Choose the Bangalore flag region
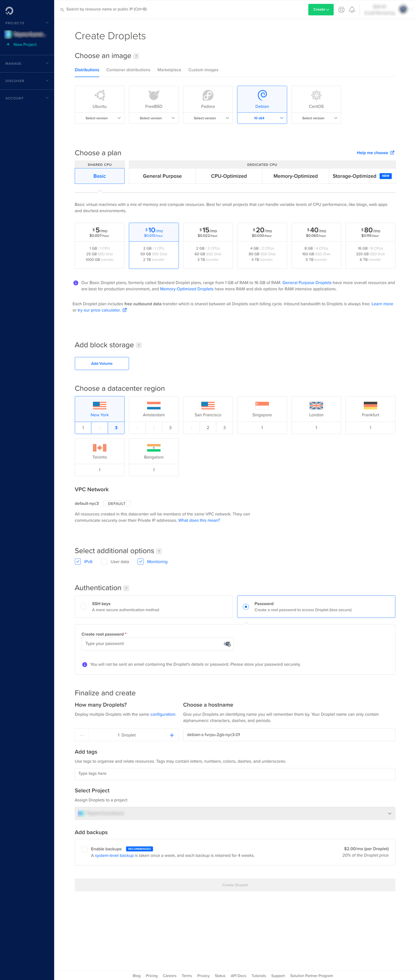The width and height of the screenshot is (416, 980). tap(154, 448)
